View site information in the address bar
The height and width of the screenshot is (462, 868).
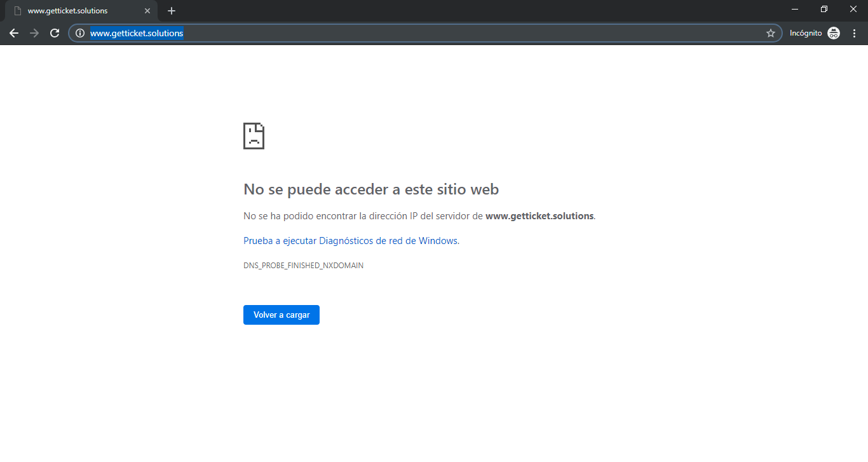coord(80,33)
